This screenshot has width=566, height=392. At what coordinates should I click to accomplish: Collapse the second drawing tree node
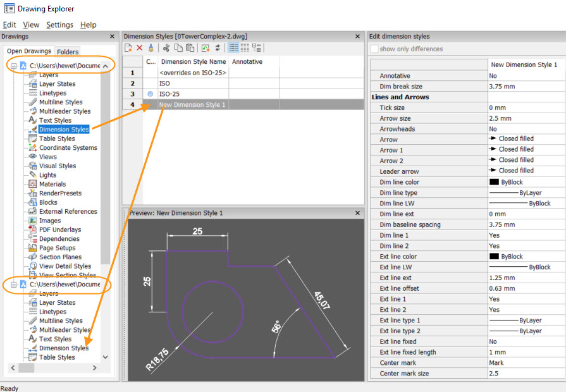point(14,285)
